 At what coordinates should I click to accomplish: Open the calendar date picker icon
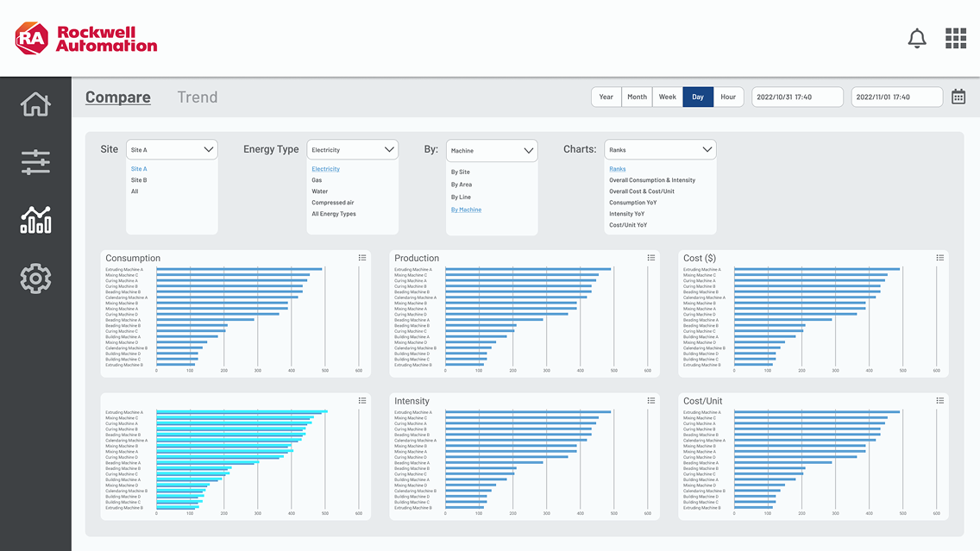tap(958, 97)
